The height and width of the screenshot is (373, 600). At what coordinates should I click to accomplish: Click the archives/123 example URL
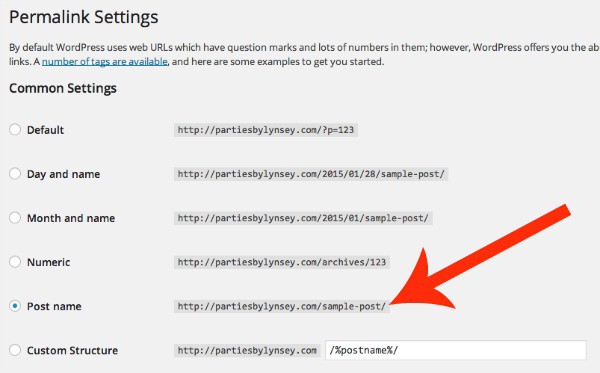282,262
